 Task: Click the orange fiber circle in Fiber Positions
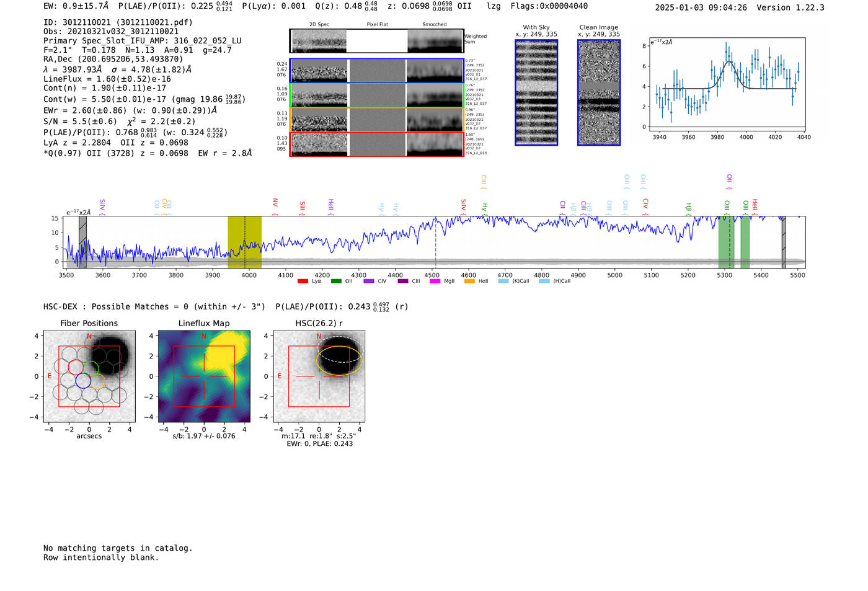tap(98, 381)
